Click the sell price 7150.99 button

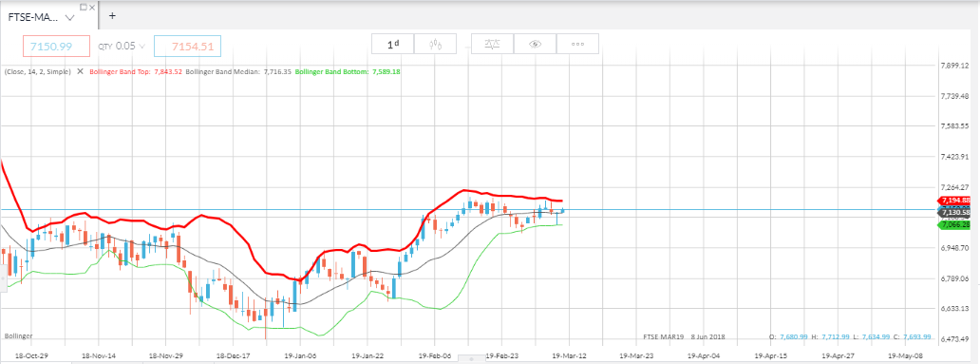[56, 46]
